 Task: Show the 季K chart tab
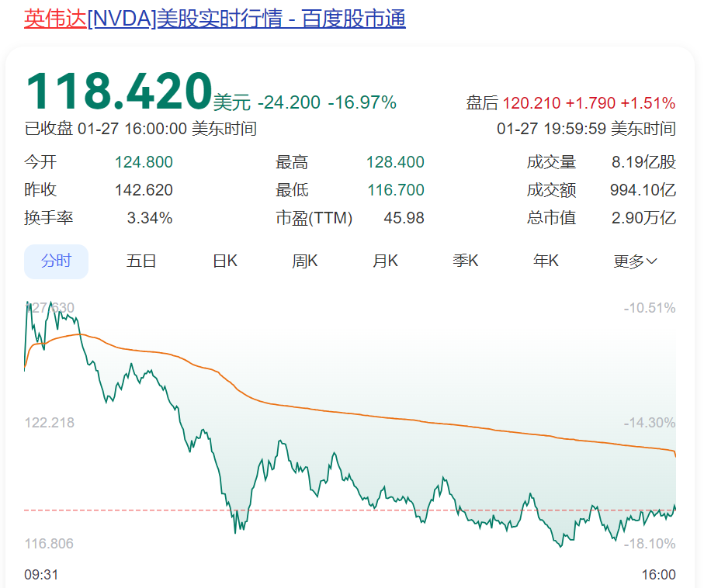coord(466,261)
